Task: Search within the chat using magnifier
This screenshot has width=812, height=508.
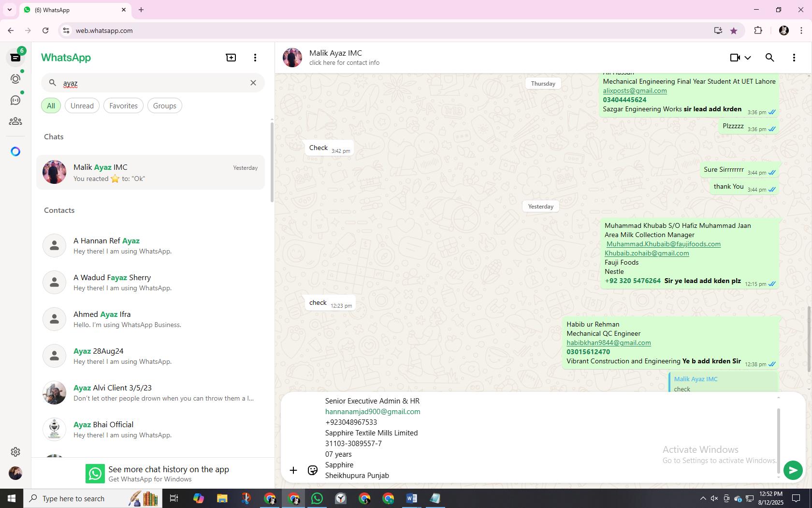Action: tap(770, 58)
